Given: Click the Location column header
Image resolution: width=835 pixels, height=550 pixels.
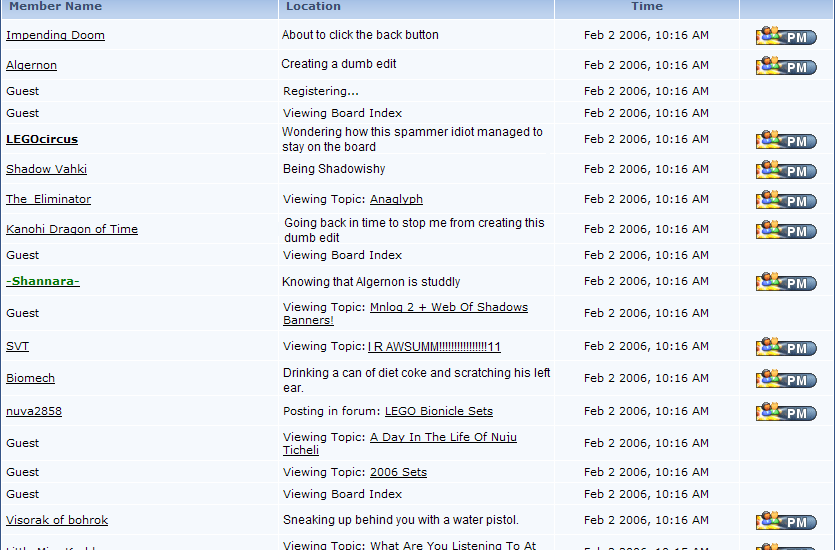Looking at the screenshot, I should coord(313,6).
